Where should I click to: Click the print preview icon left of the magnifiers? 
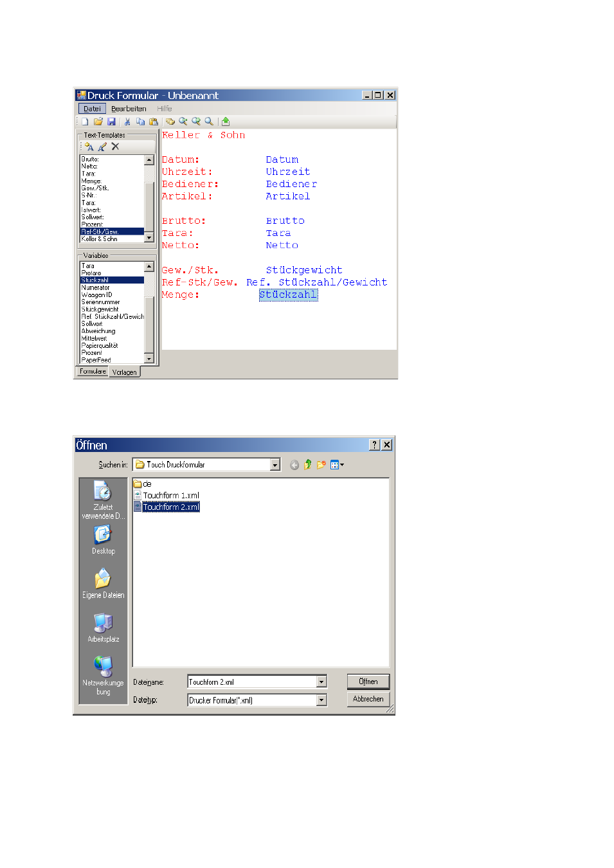pos(170,122)
